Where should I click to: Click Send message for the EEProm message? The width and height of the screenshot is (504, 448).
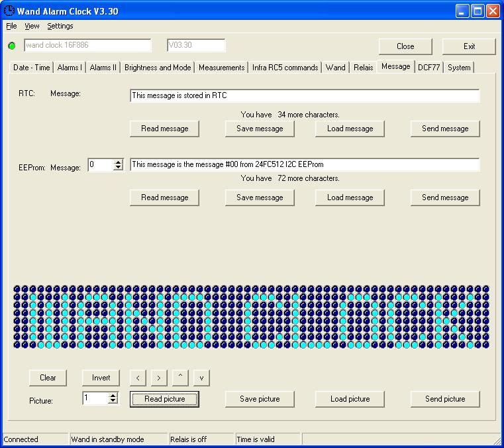(x=445, y=197)
